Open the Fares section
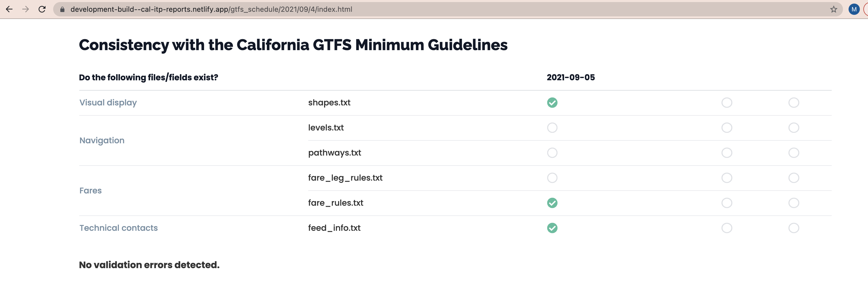868x306 pixels. 90,190
